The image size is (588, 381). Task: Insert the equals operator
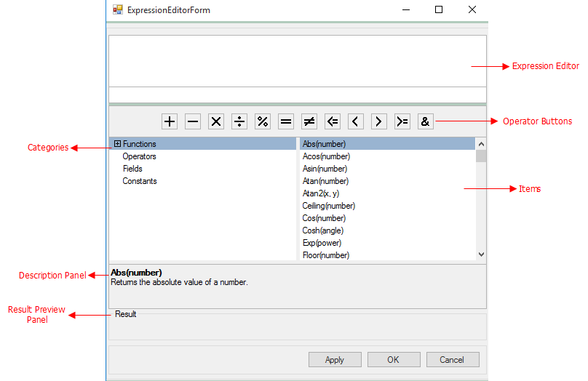point(285,121)
